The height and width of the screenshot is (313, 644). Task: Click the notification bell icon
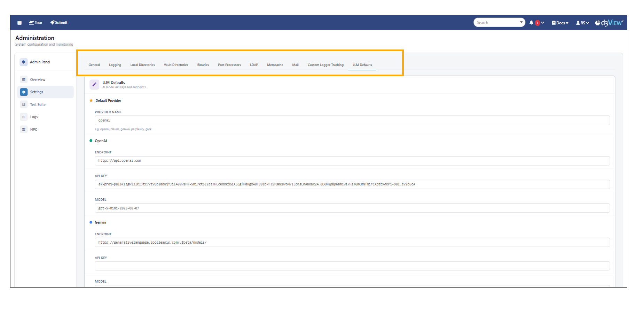click(x=531, y=23)
